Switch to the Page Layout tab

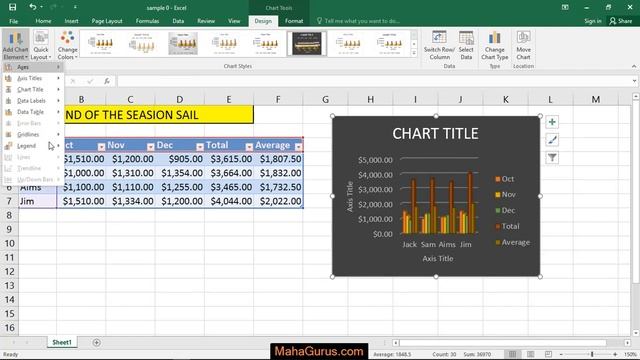pyautogui.click(x=107, y=21)
